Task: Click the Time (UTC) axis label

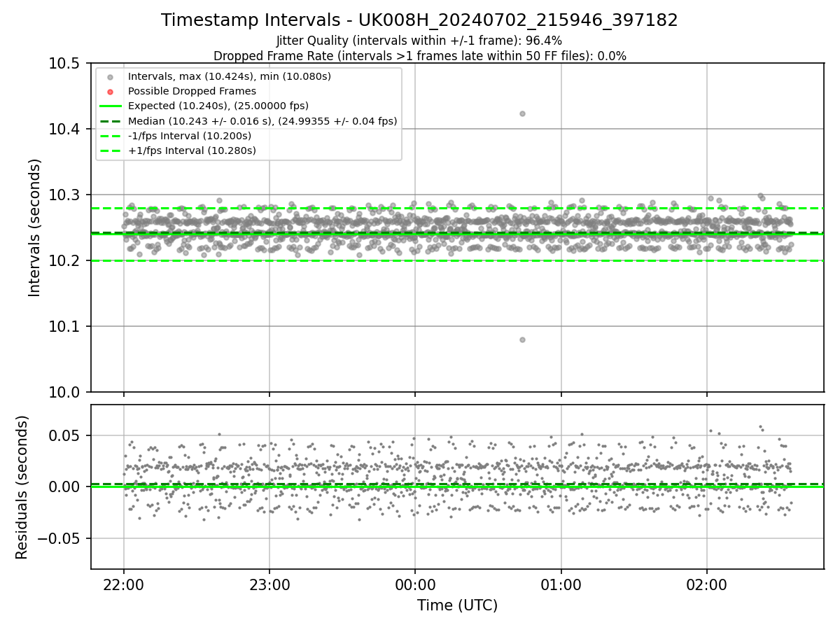Action: [457, 605]
